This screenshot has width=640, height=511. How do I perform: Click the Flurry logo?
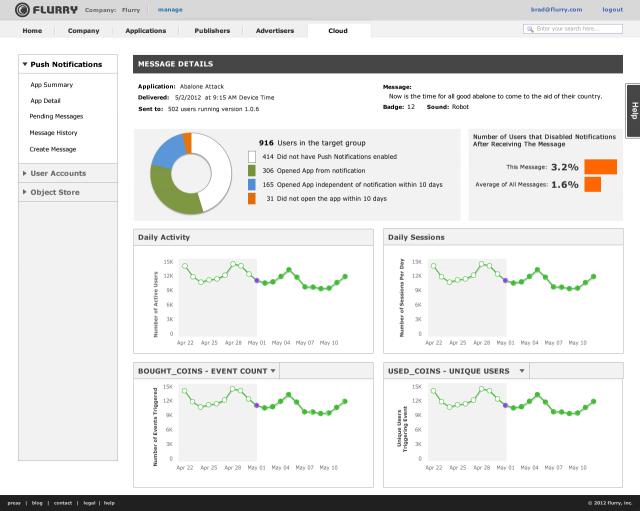coord(41,9)
